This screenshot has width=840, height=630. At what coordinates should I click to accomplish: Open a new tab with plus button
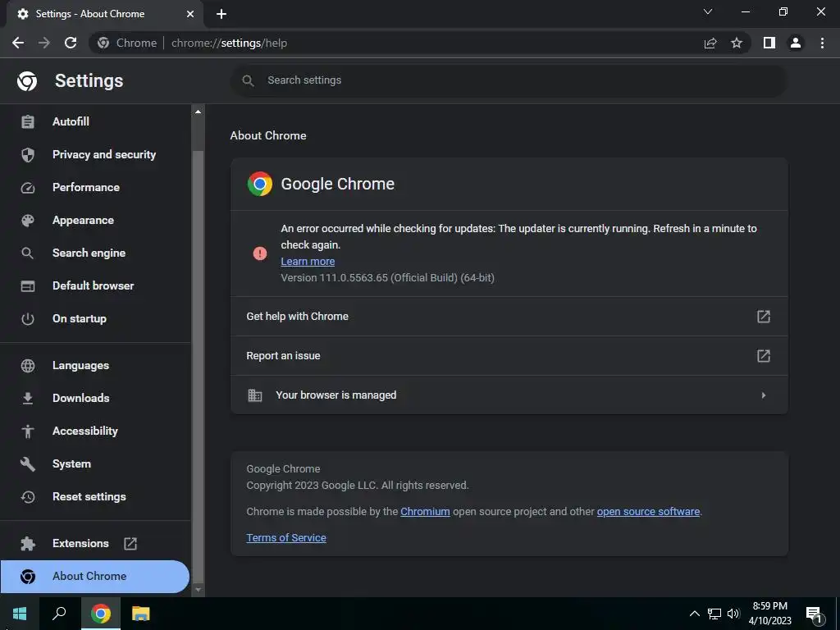[x=221, y=14]
